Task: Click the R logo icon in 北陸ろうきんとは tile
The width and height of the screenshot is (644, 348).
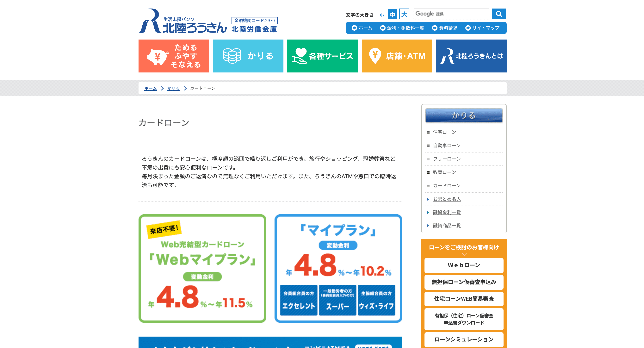Action: pos(447,56)
